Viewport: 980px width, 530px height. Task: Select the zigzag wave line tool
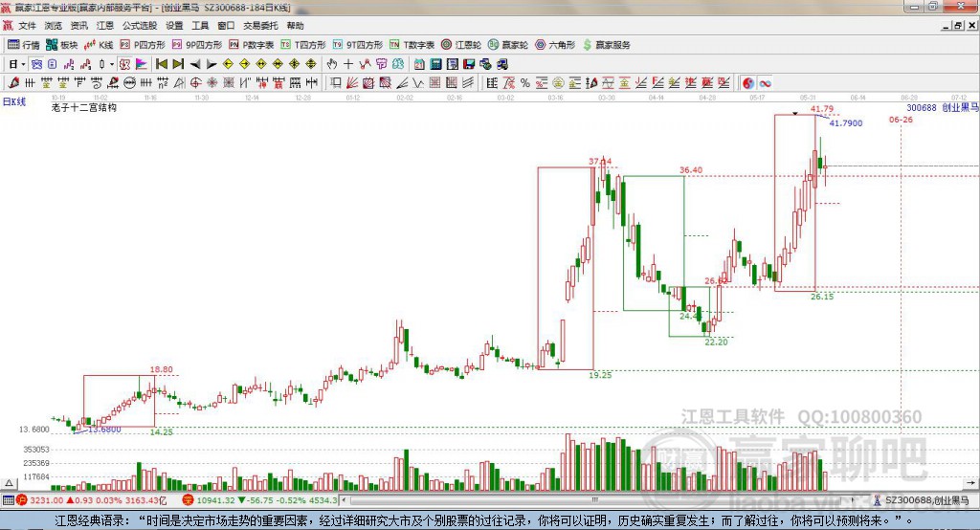(x=418, y=82)
